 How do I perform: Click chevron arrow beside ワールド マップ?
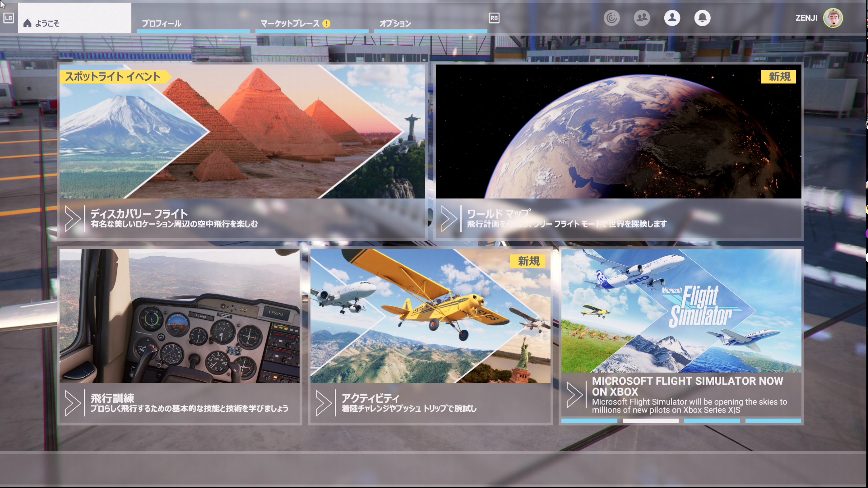tap(449, 218)
